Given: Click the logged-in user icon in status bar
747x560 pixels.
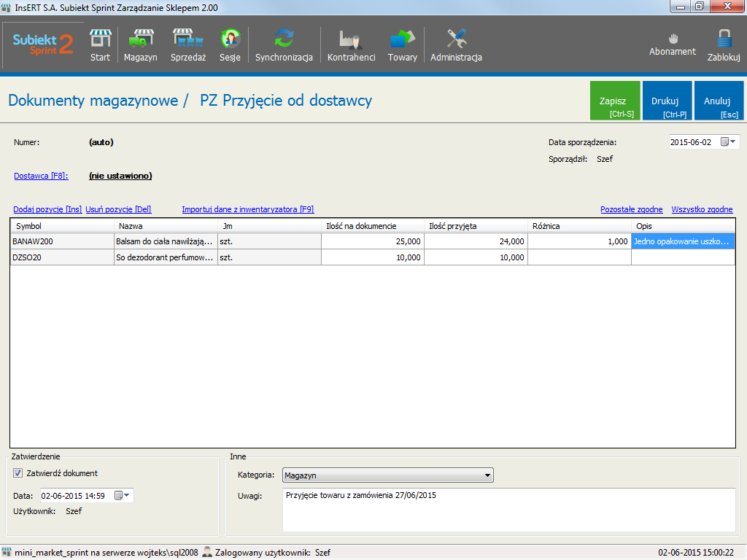Looking at the screenshot, I should click(x=207, y=553).
